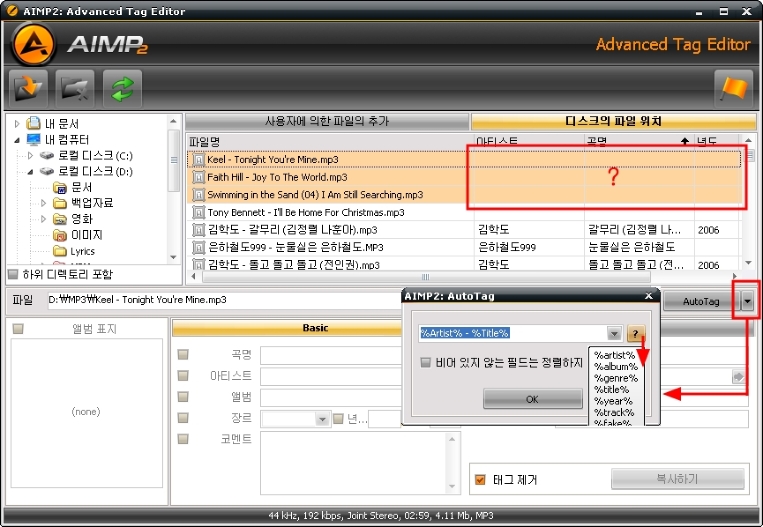
Task: Select the Basic tab
Action: 315,328
